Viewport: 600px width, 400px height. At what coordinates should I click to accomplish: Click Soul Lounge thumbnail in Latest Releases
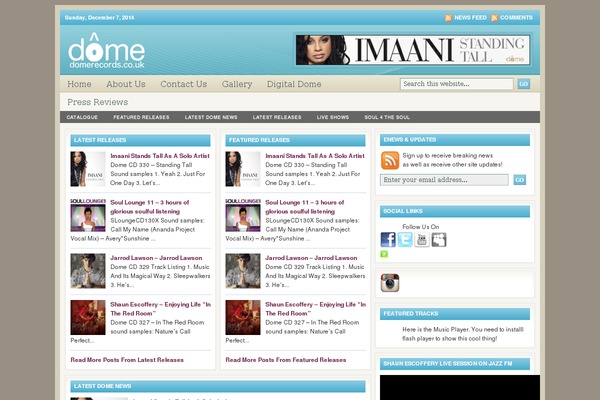88,215
